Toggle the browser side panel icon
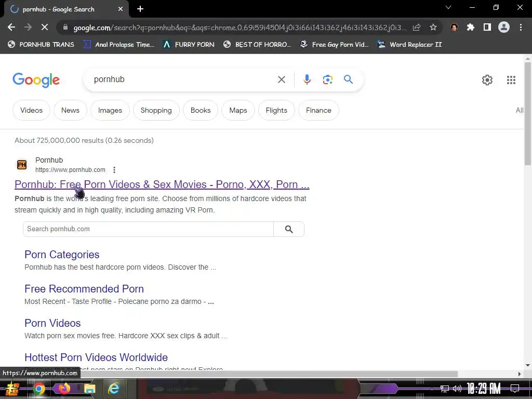This screenshot has width=532, height=399. (x=487, y=27)
